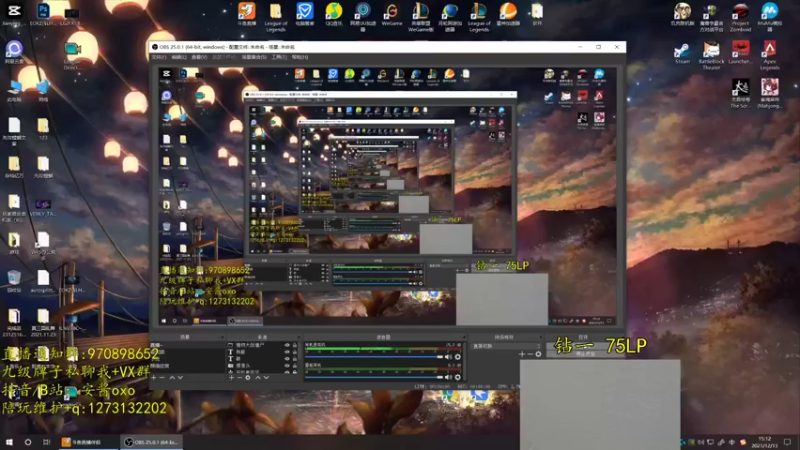Open settings gear for the top mixer channel
The image size is (800, 450).
pyautogui.click(x=458, y=357)
